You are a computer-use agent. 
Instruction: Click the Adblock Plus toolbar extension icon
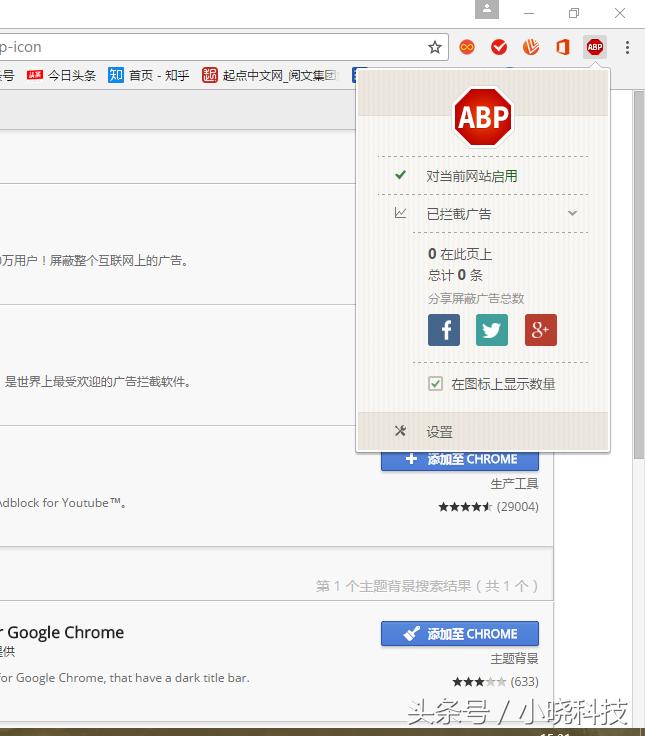coord(595,47)
